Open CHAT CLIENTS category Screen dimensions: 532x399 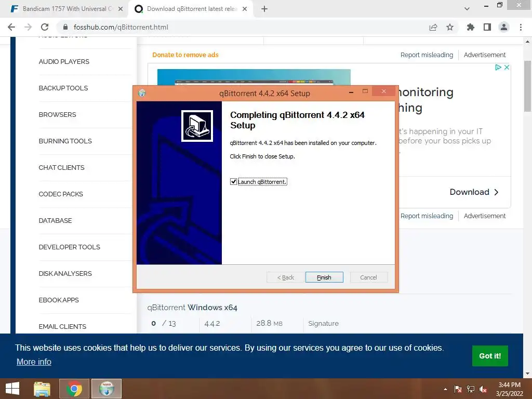[61, 168]
